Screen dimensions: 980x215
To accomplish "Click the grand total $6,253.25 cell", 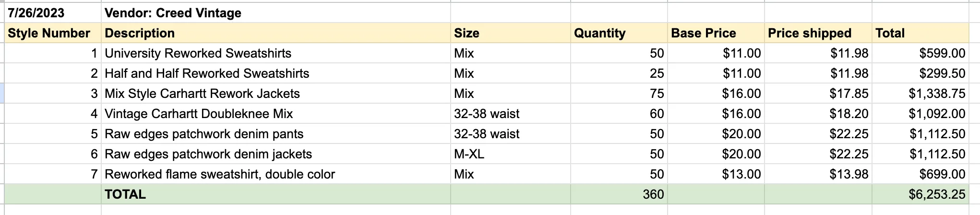I will tap(920, 194).
